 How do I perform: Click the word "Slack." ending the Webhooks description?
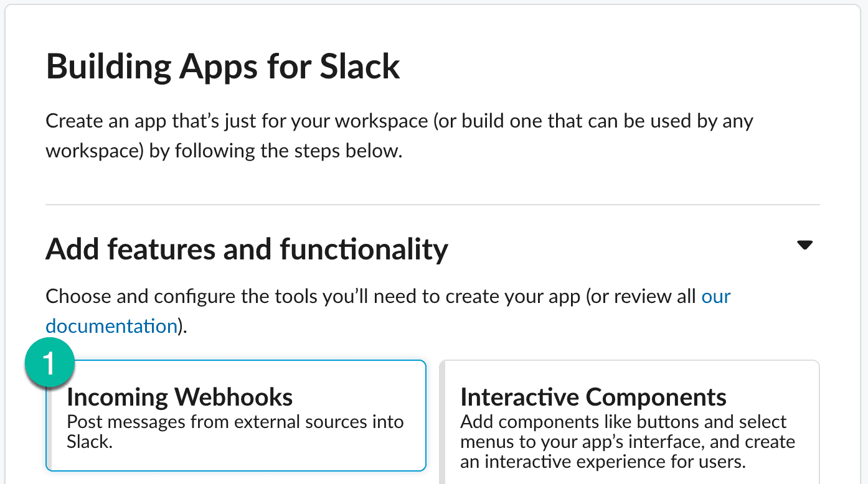click(x=90, y=442)
